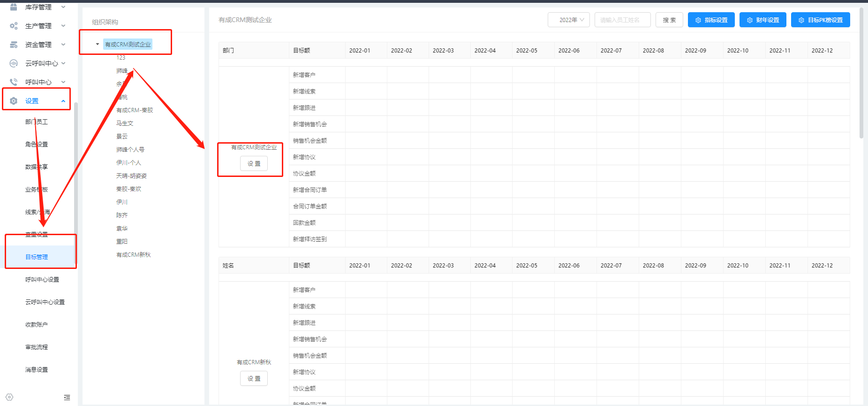Viewport: 868px width, 406px height.
Task: Open 审批流程 submenu item
Action: 37,347
